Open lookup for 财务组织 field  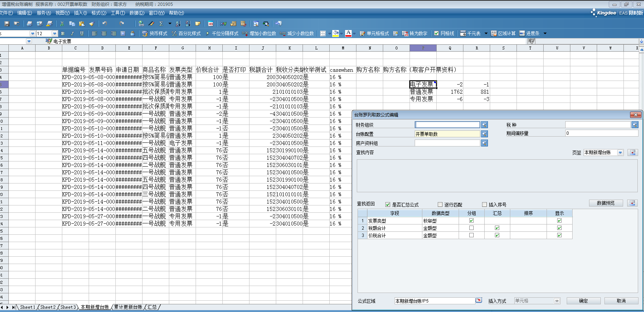click(484, 125)
